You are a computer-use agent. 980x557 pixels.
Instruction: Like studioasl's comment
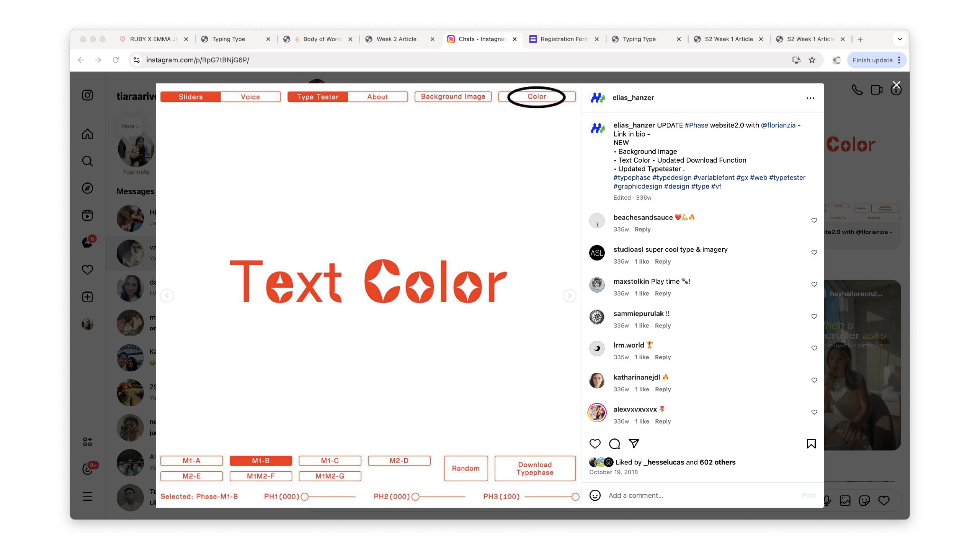pos(814,252)
